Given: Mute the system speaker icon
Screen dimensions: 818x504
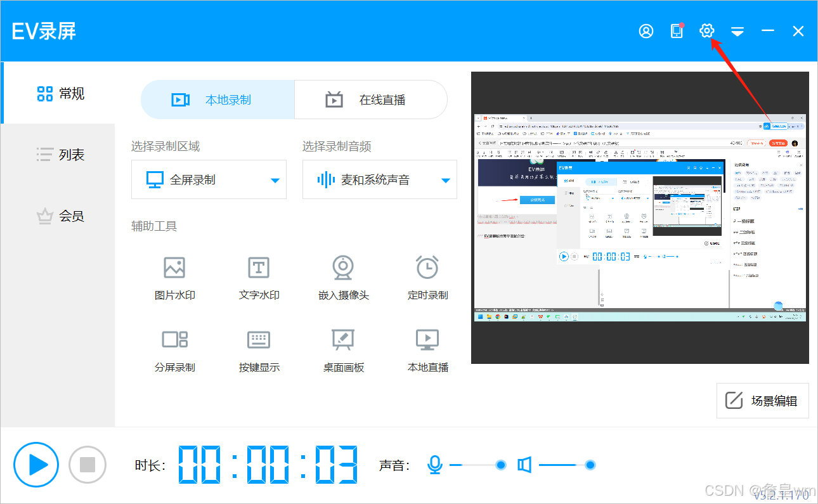Looking at the screenshot, I should [524, 465].
